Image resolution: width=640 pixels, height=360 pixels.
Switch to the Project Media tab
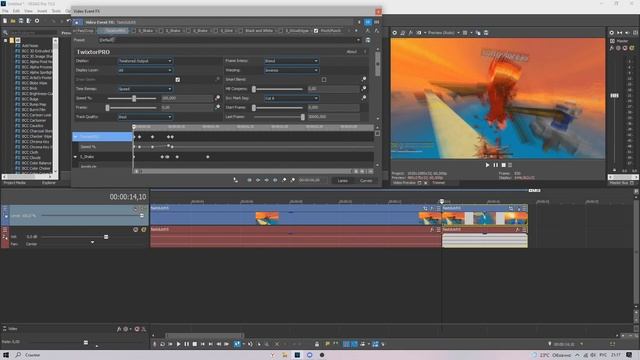[x=15, y=183]
